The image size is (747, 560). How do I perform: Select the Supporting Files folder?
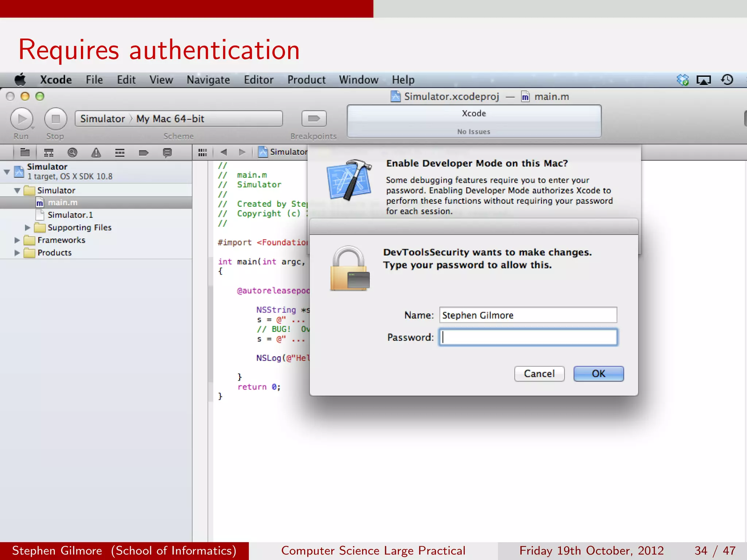pyautogui.click(x=96, y=227)
